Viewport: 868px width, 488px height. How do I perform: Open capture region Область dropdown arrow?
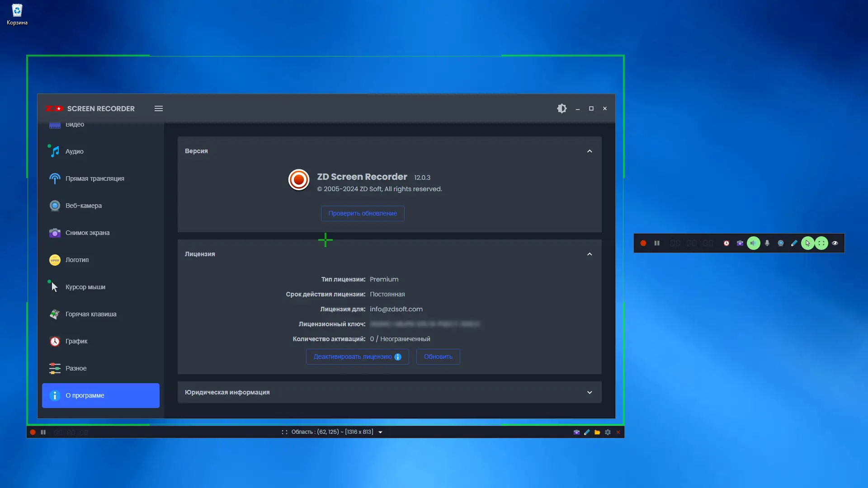click(x=380, y=432)
